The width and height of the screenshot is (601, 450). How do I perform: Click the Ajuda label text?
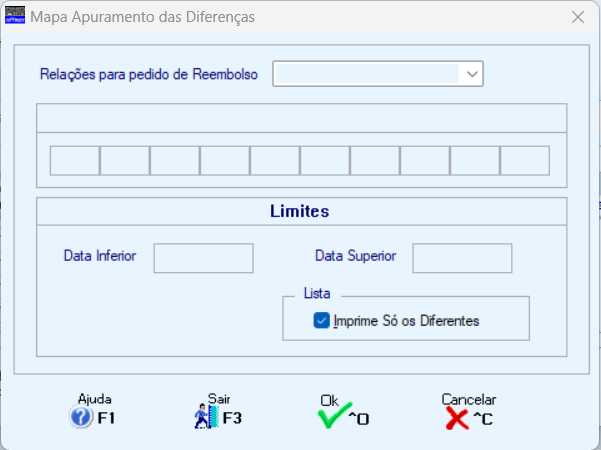pos(95,399)
